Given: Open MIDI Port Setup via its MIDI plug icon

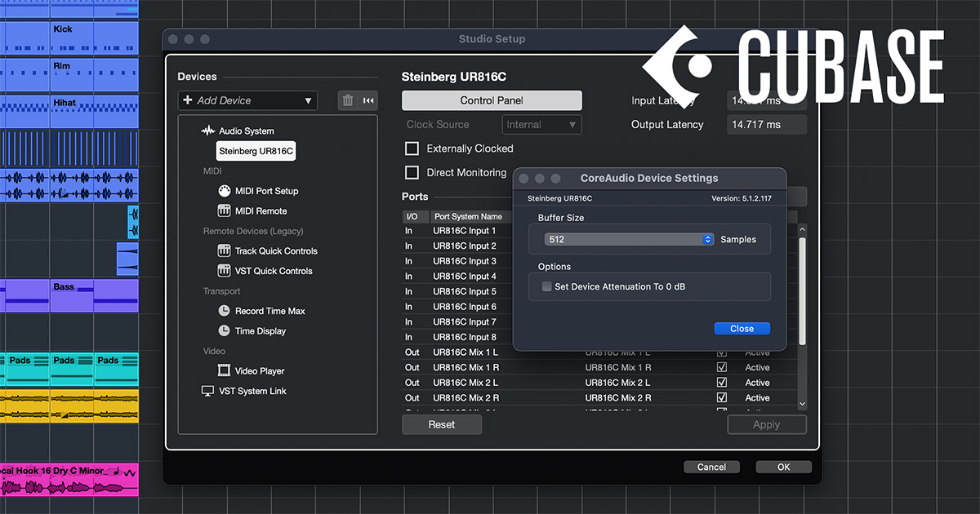Looking at the screenshot, I should point(223,190).
